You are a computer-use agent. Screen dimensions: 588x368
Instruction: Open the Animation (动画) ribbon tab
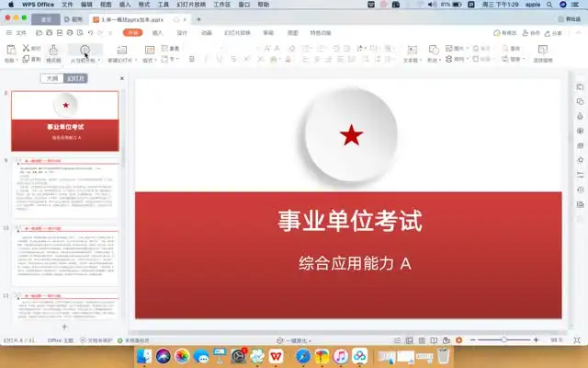pyautogui.click(x=206, y=32)
